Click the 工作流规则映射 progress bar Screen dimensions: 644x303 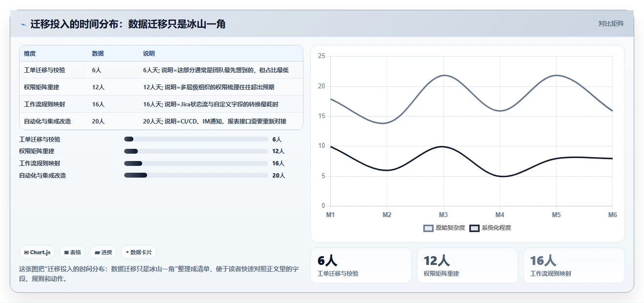(196, 163)
